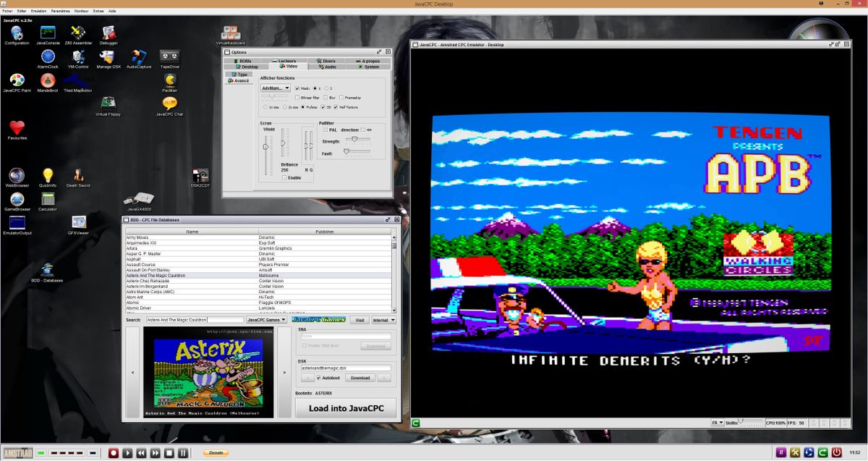Image resolution: width=868 pixels, height=461 pixels.
Task: Open the JavaCPC Games search dropdown
Action: click(x=265, y=319)
